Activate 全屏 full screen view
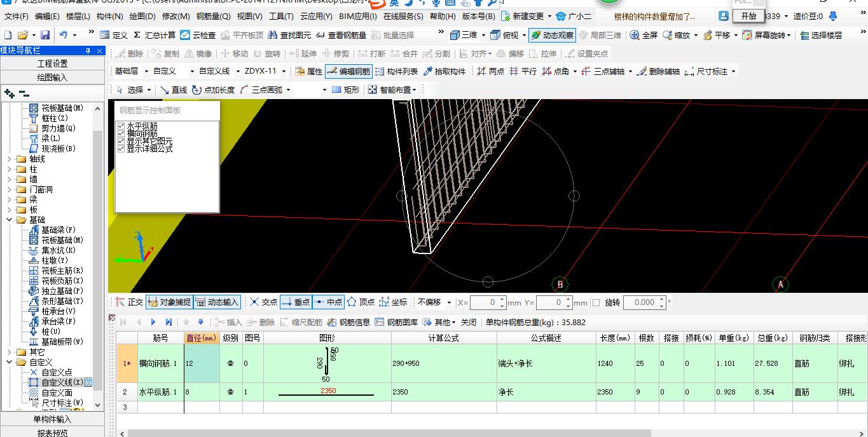Viewport: 868px width, 437px height. coord(644,35)
